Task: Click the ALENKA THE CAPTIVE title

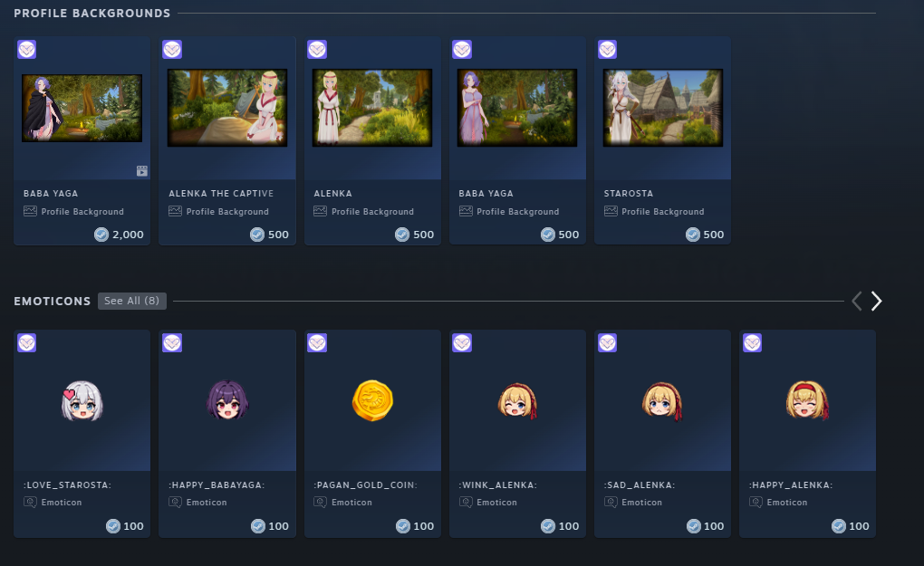Action: (x=221, y=193)
